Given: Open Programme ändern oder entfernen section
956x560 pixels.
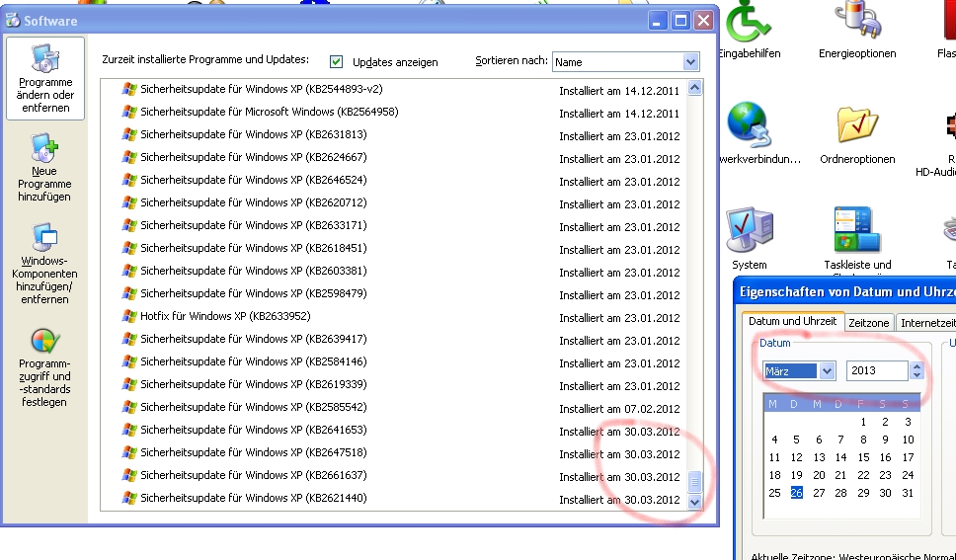Looking at the screenshot, I should pos(45,78).
